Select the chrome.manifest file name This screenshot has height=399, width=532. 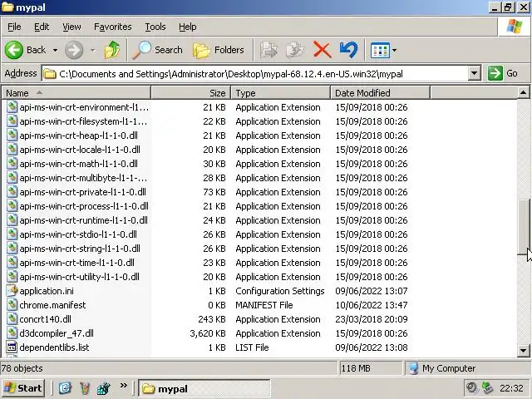(52, 305)
